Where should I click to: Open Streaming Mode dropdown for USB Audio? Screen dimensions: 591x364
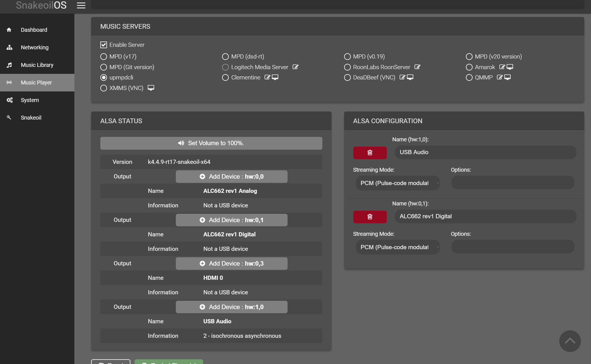(x=398, y=183)
